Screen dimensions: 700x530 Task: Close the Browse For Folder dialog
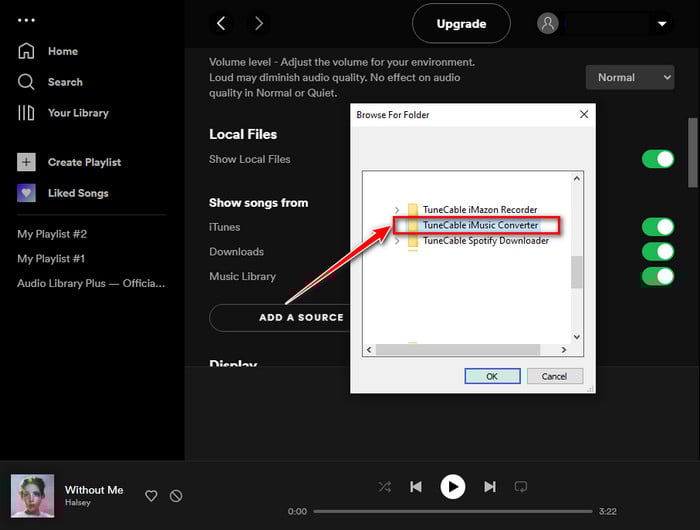point(583,115)
